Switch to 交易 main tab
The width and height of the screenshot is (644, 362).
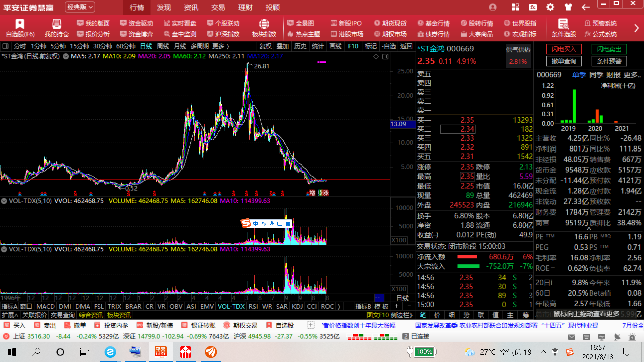(218, 7)
